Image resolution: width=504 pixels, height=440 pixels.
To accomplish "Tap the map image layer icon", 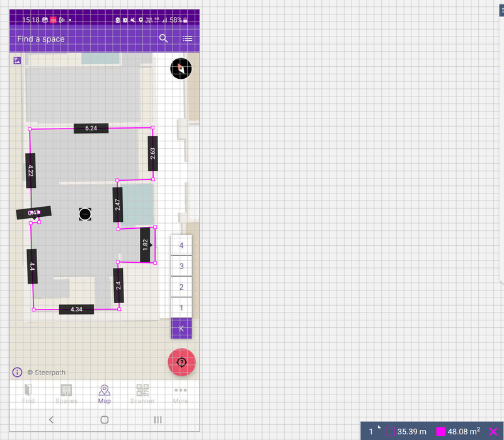I will tap(18, 61).
